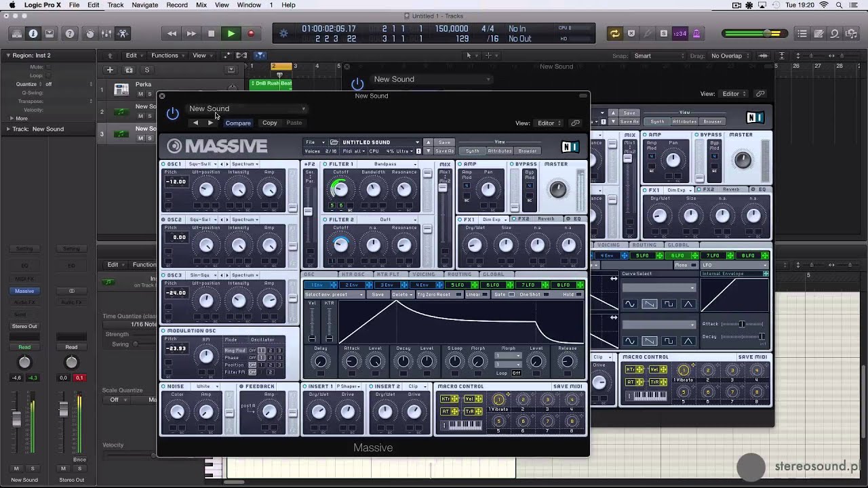Mute the Perka track
The image size is (868, 488).
coord(140,94)
